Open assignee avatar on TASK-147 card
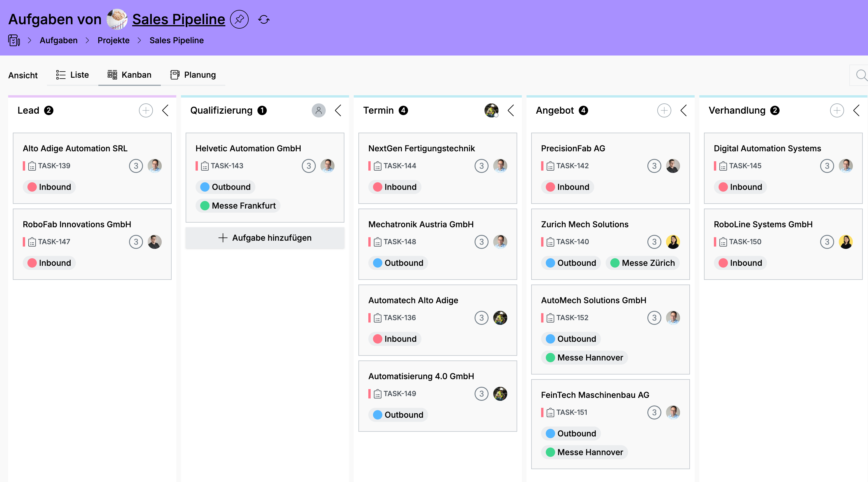The height and width of the screenshot is (482, 868). [x=155, y=242]
